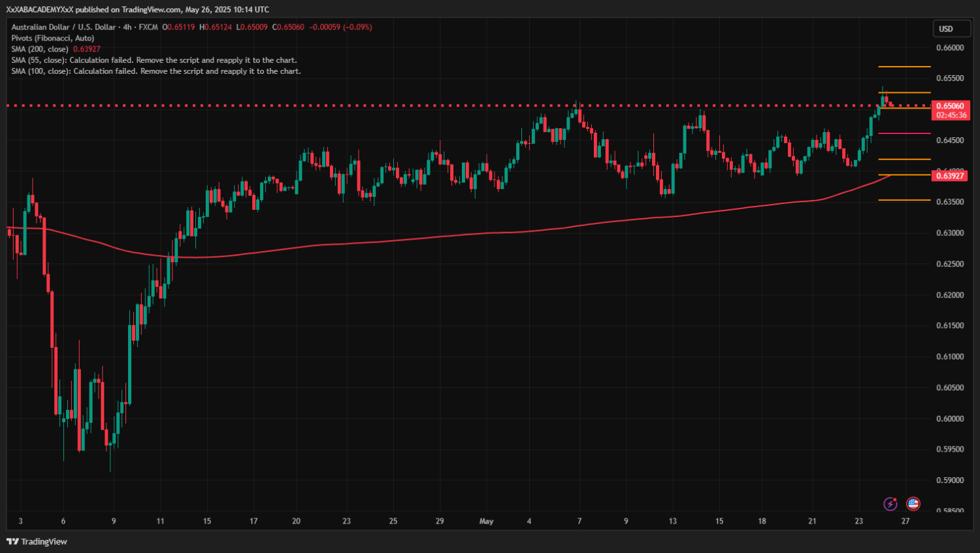The height and width of the screenshot is (553, 980).
Task: Click the purple lightning bolt icon
Action: click(890, 503)
